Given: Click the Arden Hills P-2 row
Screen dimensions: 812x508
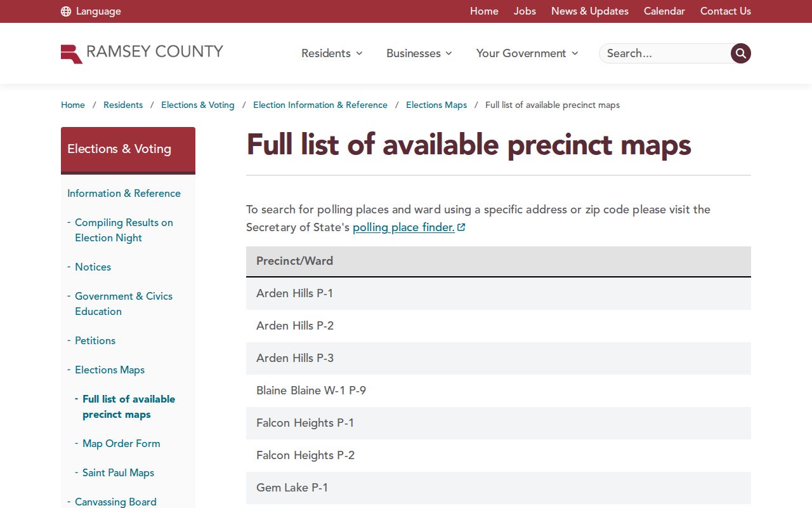Looking at the screenshot, I should tap(499, 326).
